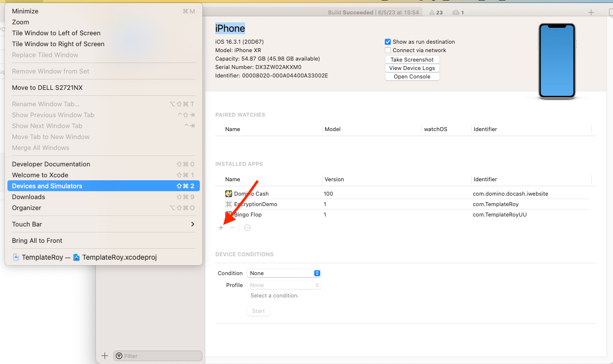
Task: Open the Condition dropdown
Action: (x=284, y=273)
